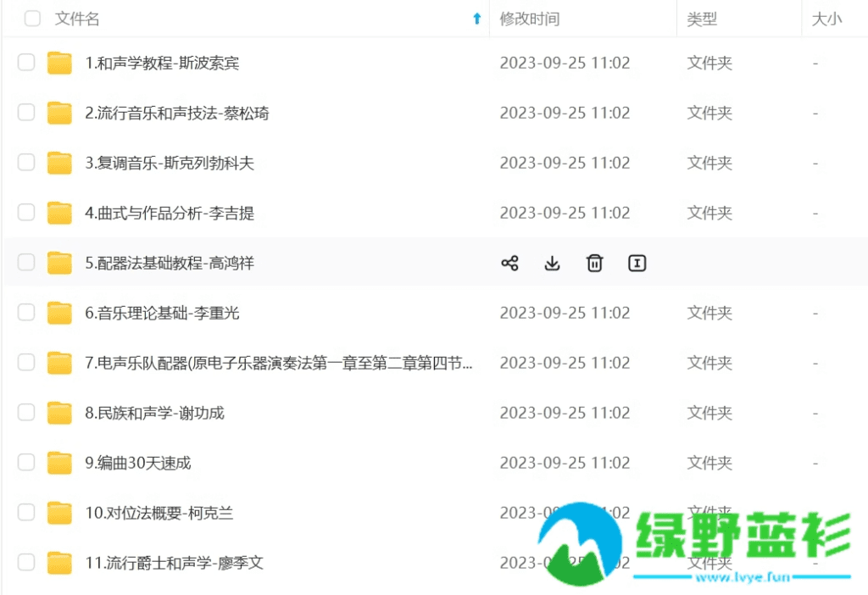The width and height of the screenshot is (868, 595).
Task: Click the folder icon of 流行爵士和声学-廖季文
Action: pyautogui.click(x=58, y=563)
